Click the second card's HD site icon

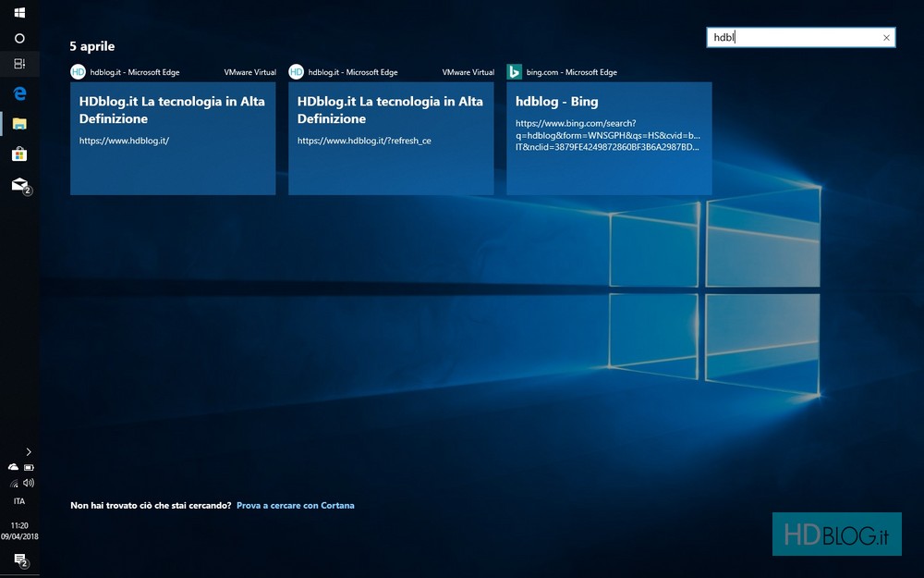point(296,72)
